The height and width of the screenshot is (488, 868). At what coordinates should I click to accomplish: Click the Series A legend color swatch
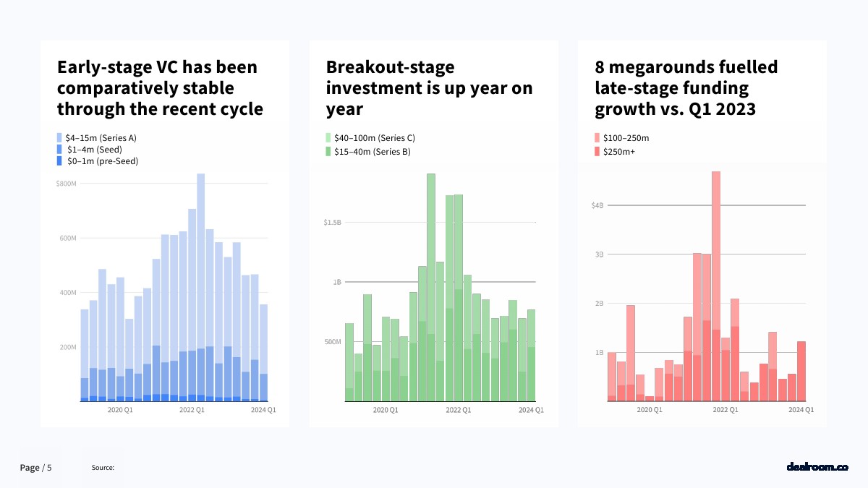(60, 137)
